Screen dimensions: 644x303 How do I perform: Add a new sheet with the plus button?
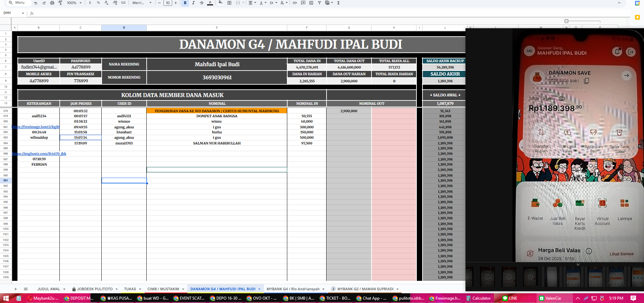coord(15,289)
